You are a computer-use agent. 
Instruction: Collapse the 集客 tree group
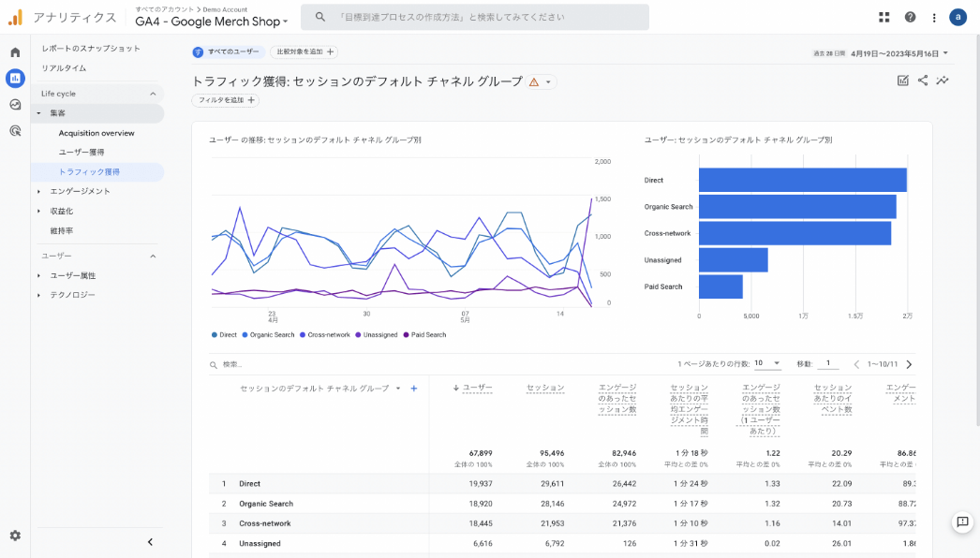coord(38,113)
